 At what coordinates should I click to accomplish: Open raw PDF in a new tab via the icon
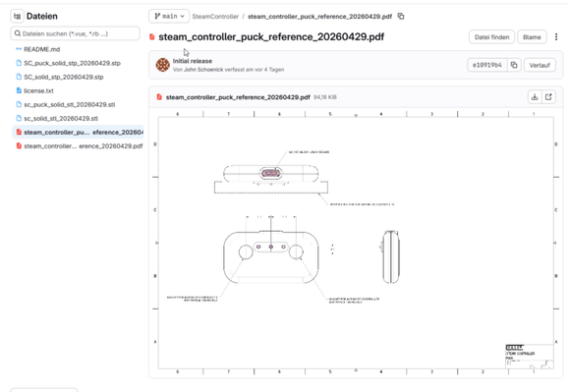point(548,97)
